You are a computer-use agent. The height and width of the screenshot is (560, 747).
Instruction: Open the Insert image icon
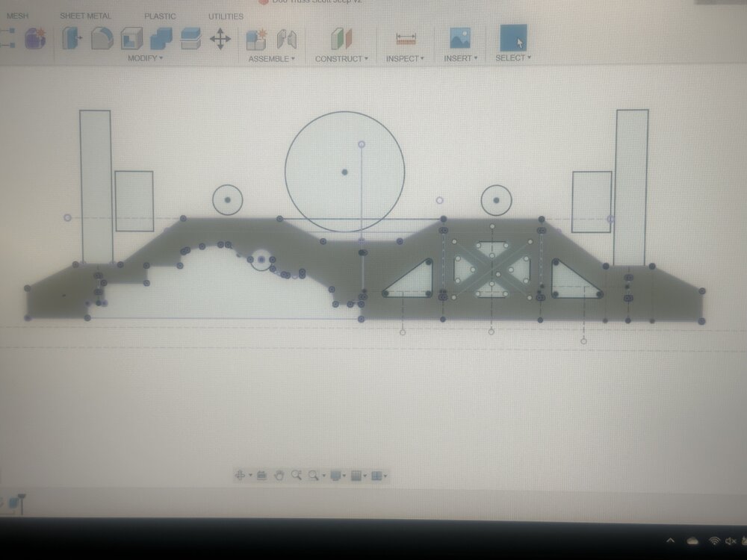click(460, 38)
